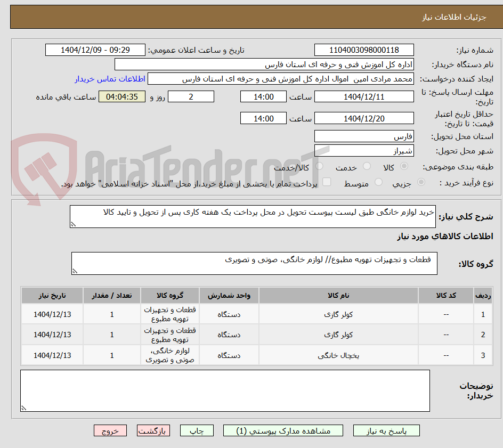The image size is (503, 448).
Task: Click the remaining days field showing 2
Action: tap(191, 96)
